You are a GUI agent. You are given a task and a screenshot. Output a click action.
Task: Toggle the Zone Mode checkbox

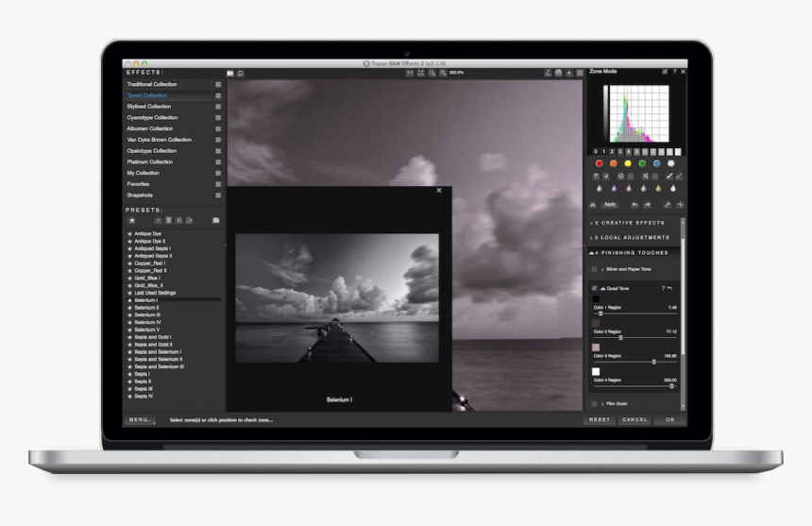pos(665,72)
